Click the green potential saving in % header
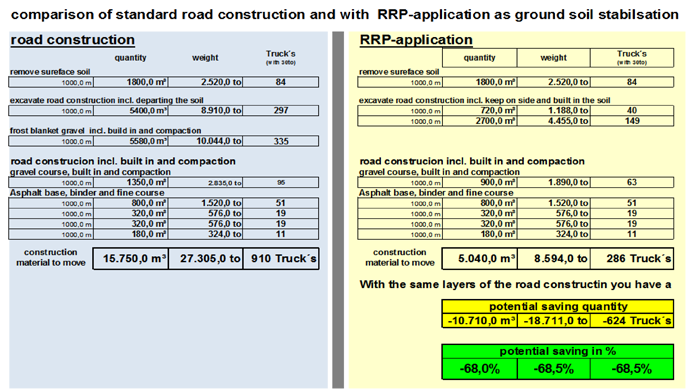Screen dimensions: 697x392 tap(558, 352)
